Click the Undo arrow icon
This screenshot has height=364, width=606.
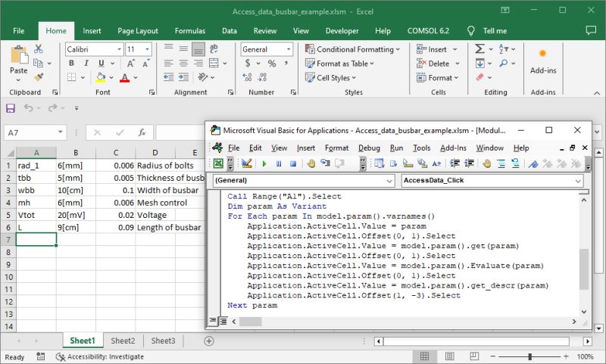(x=28, y=108)
